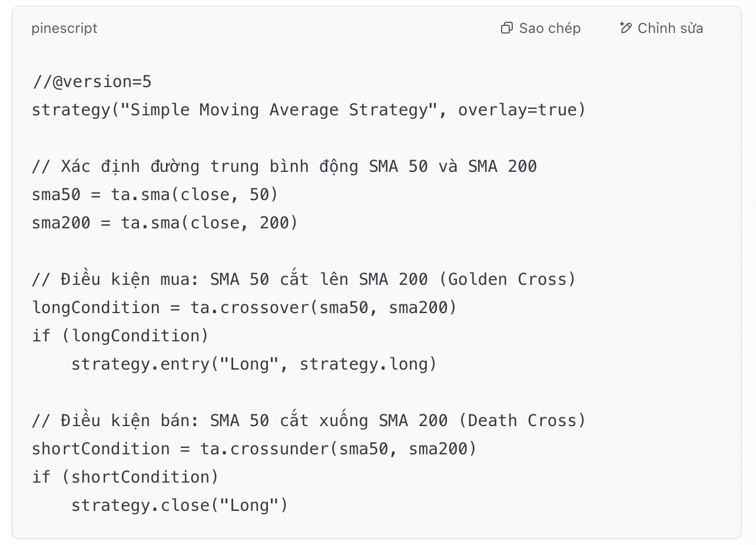Click the Death Cross comment line
The height and width of the screenshot is (545, 756).
[x=309, y=420]
